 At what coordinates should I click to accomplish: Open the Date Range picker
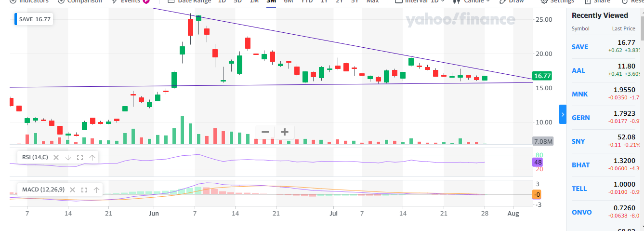coord(189,1)
